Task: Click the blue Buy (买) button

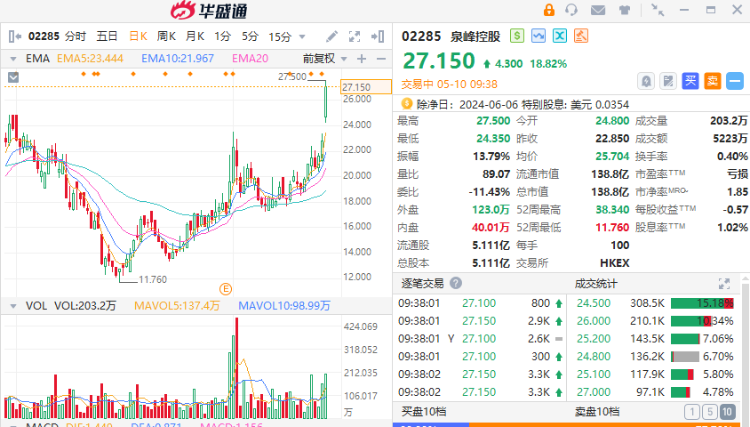Action: click(690, 81)
